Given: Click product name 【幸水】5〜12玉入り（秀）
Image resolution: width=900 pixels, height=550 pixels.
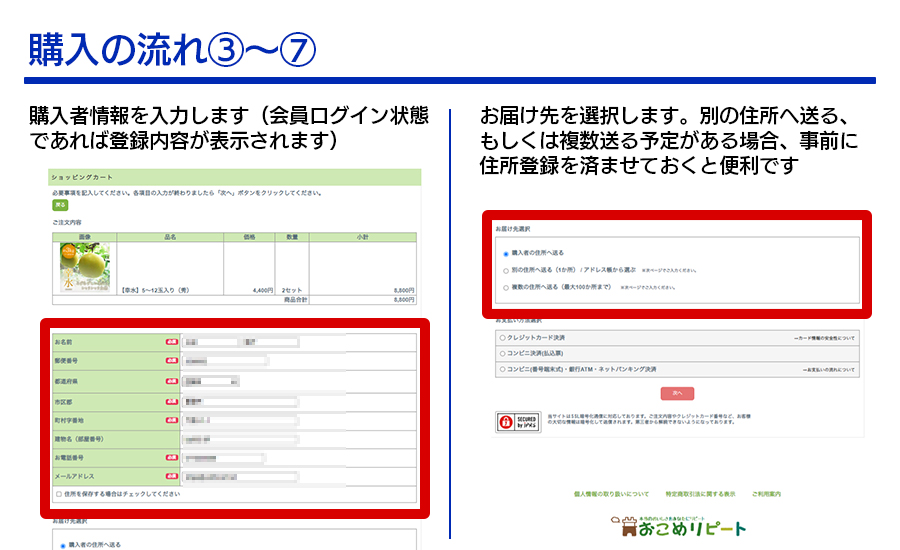Looking at the screenshot, I should pyautogui.click(x=156, y=291).
